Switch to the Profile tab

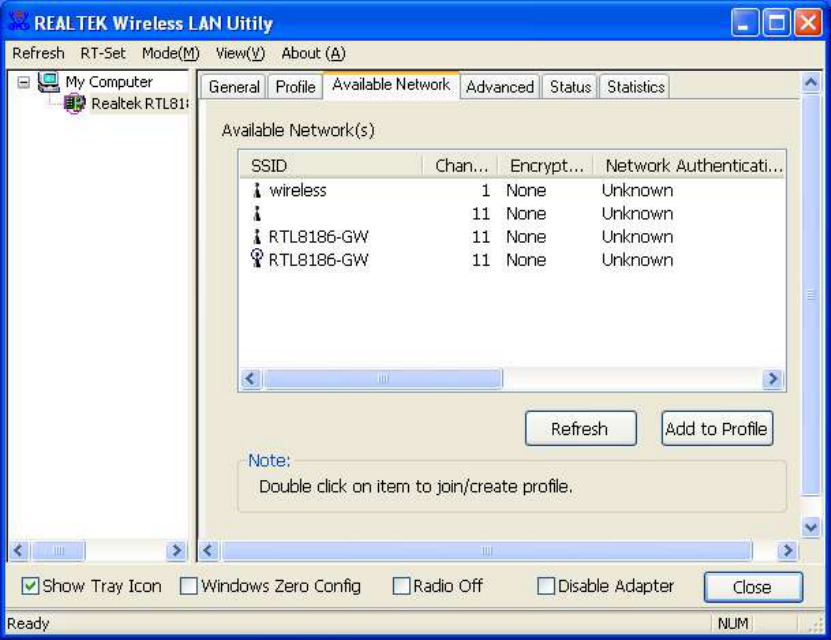pos(295,86)
